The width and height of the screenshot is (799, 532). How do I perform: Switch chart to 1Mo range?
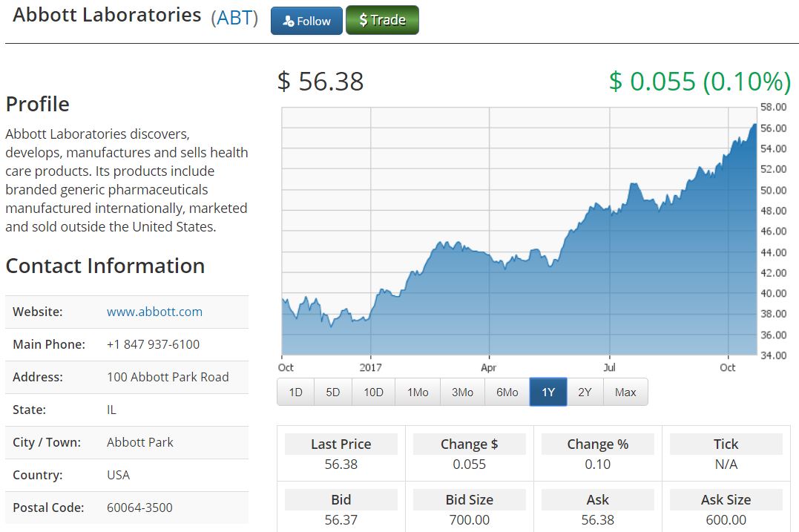(x=418, y=393)
